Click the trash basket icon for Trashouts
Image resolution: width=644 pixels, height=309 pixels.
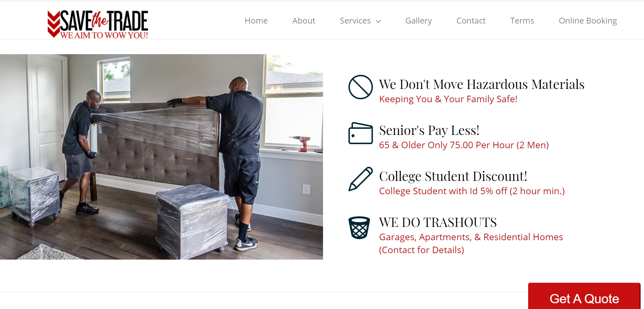(359, 228)
